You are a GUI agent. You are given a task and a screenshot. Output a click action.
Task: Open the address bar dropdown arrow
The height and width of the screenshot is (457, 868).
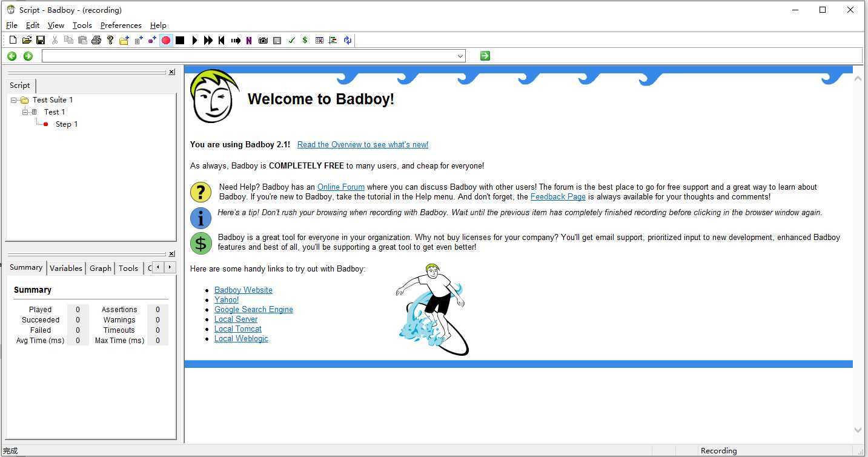point(460,56)
